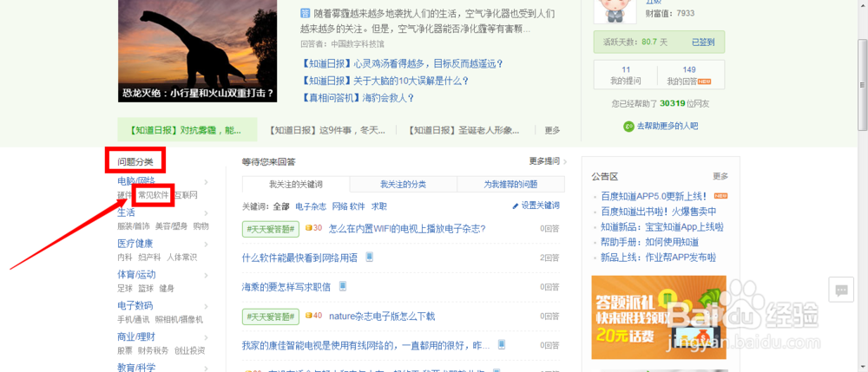Expand the 医疗健康 category arrow
Image resolution: width=868 pixels, height=372 pixels.
point(206,244)
